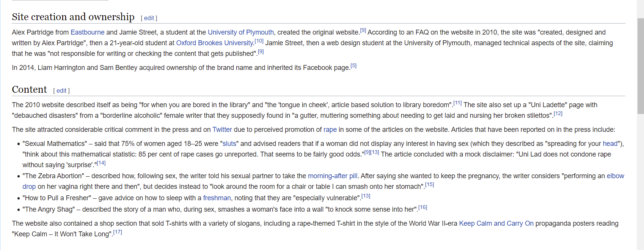Image resolution: width=644 pixels, height=250 pixels.
Task: Open citation [15] after 'onto her stomach'
Action: 429,185
